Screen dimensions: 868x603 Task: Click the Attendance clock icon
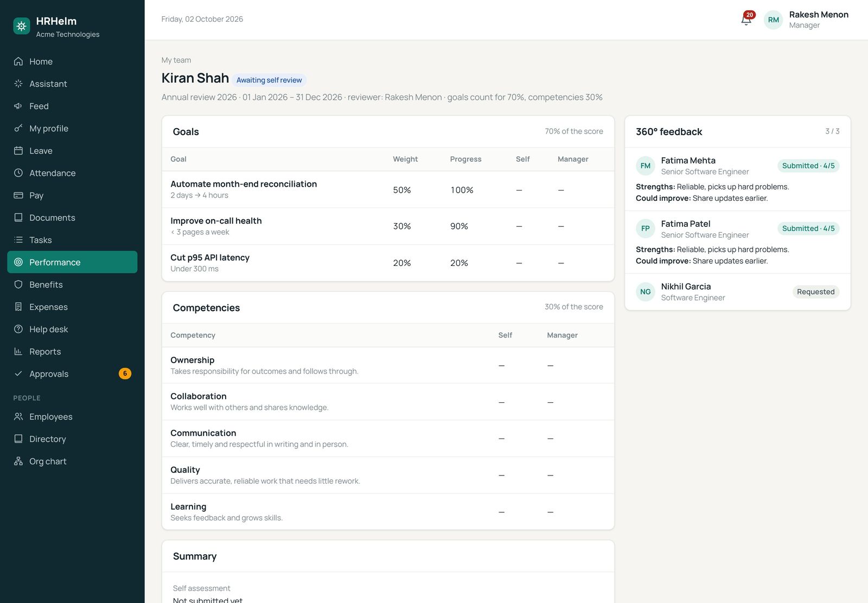pos(18,173)
